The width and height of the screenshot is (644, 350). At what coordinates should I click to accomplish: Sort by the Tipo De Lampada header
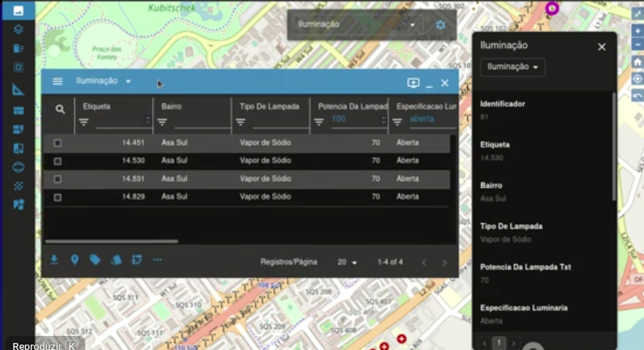tap(269, 106)
